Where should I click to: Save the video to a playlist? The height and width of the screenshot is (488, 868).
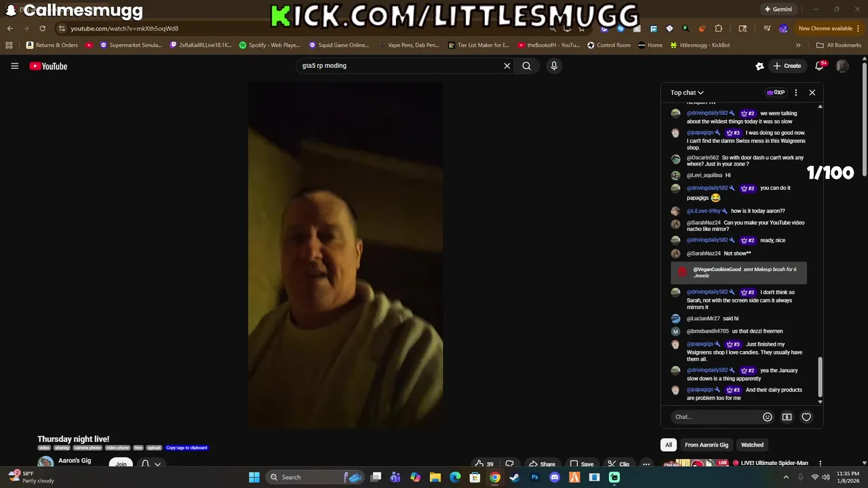pyautogui.click(x=581, y=464)
